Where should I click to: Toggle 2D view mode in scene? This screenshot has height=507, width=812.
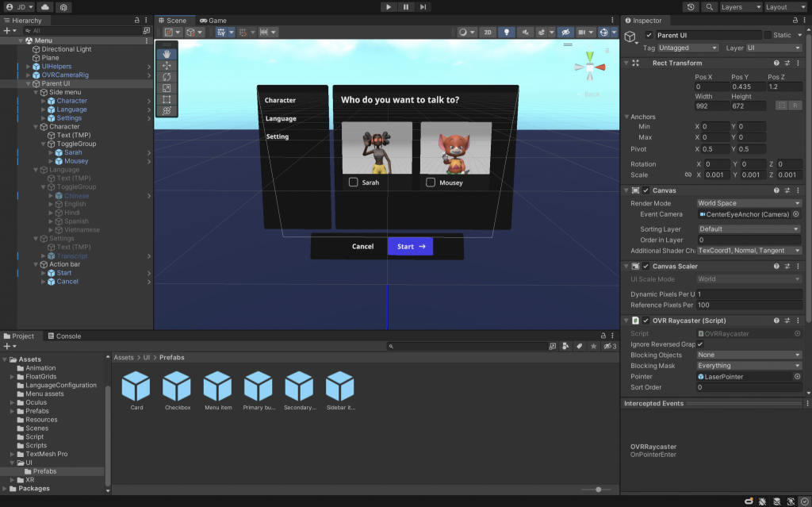tap(487, 33)
